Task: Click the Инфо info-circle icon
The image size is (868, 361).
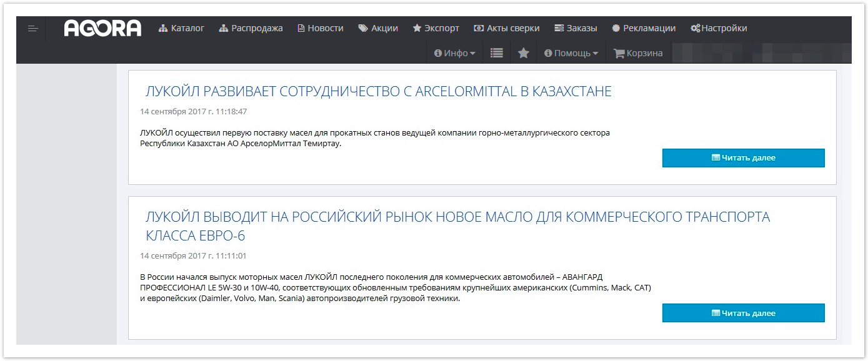Action: click(438, 53)
